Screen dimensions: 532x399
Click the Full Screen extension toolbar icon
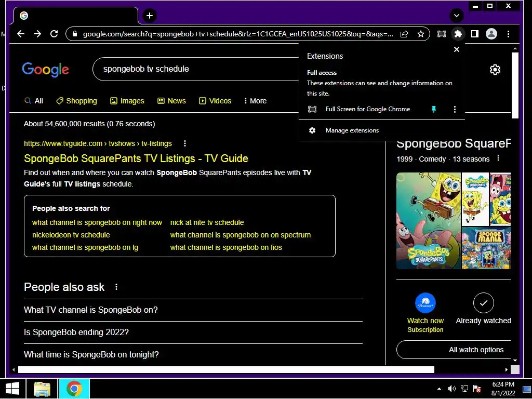tap(442, 34)
